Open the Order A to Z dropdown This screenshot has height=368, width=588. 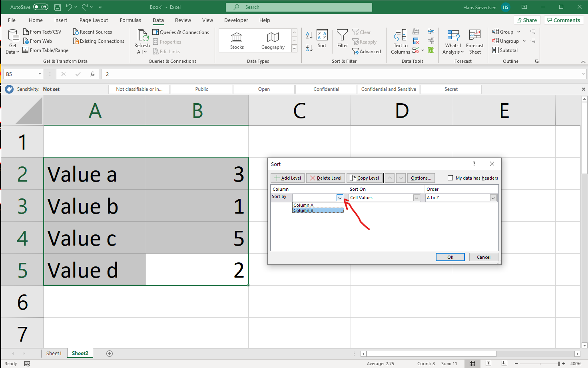tap(493, 198)
